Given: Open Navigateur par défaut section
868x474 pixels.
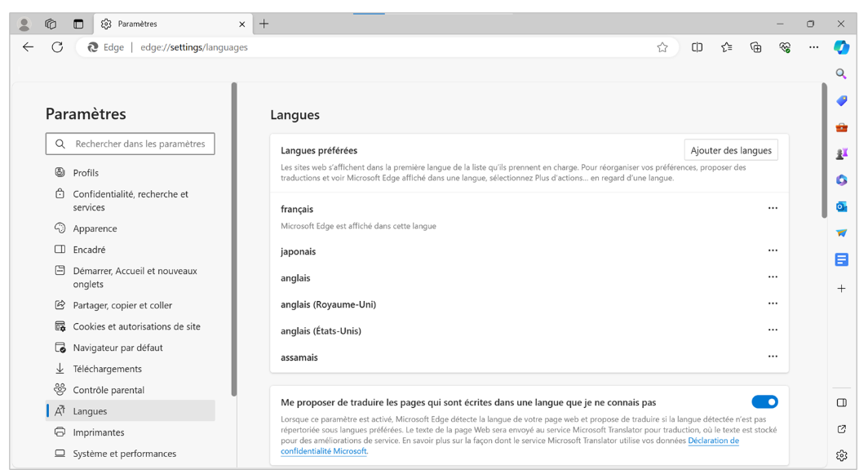Looking at the screenshot, I should coord(130,348).
